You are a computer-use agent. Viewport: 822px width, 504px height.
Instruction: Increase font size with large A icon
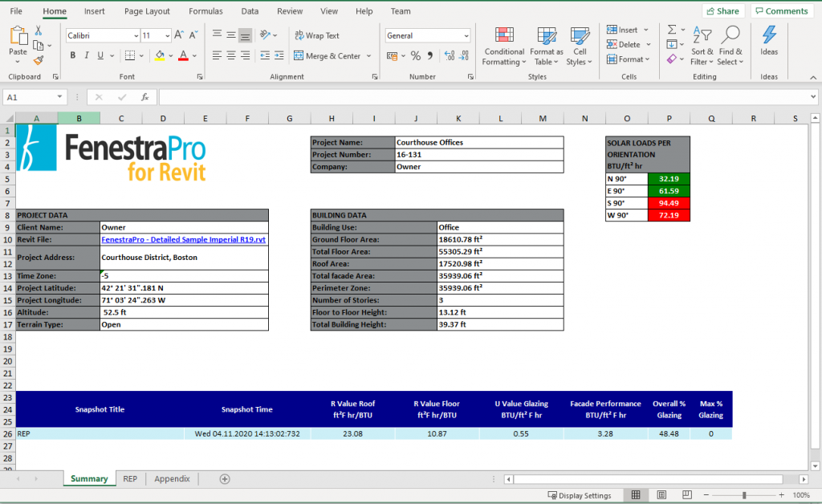(179, 35)
